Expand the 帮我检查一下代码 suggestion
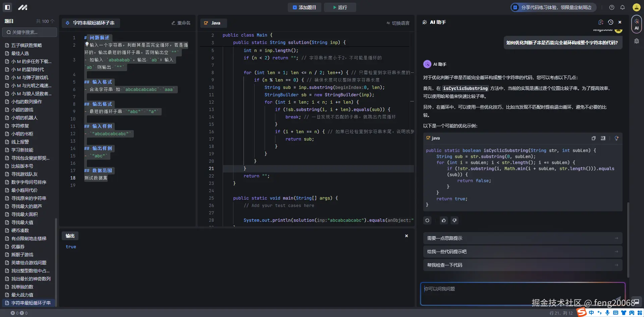This screenshot has height=317, width=644. pyautogui.click(x=522, y=265)
